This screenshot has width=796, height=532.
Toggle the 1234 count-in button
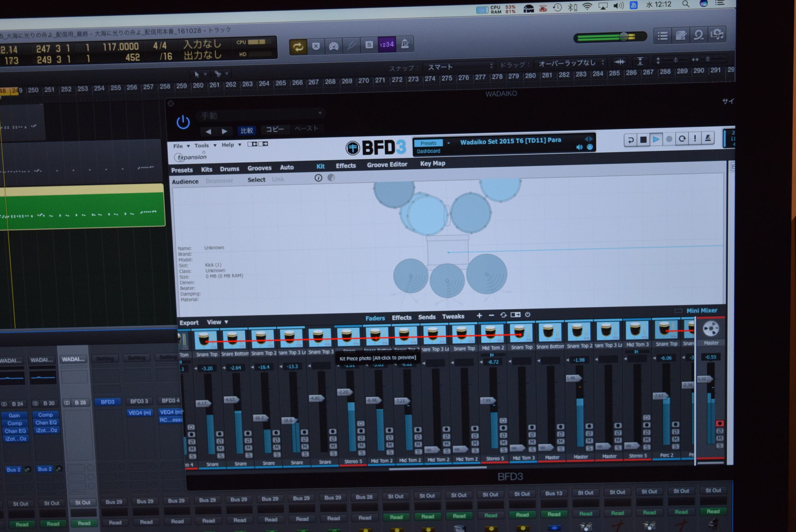387,44
